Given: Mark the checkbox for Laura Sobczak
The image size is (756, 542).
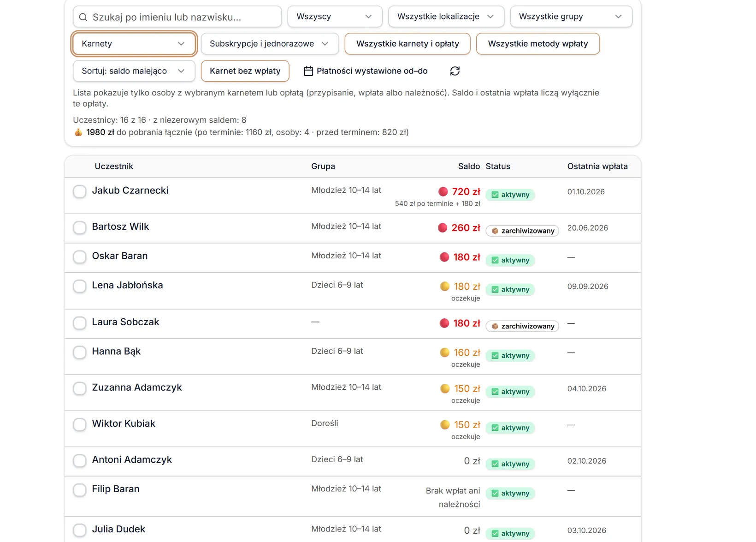Looking at the screenshot, I should [x=80, y=323].
